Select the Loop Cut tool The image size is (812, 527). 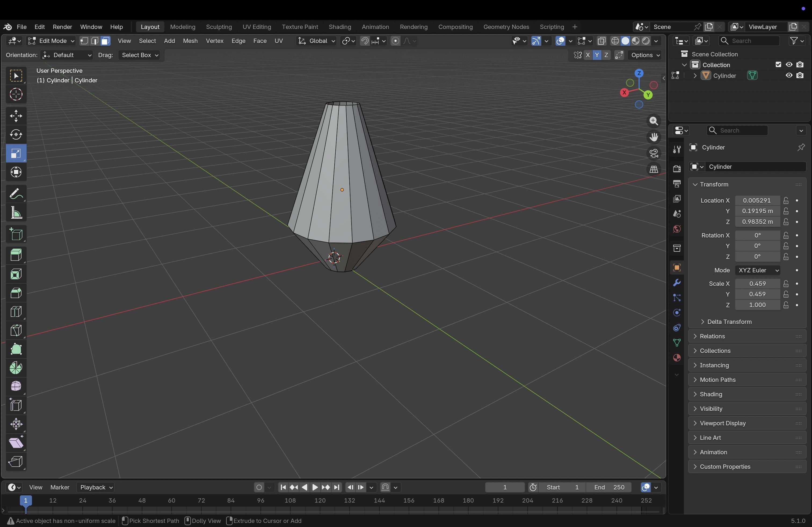pos(16,312)
